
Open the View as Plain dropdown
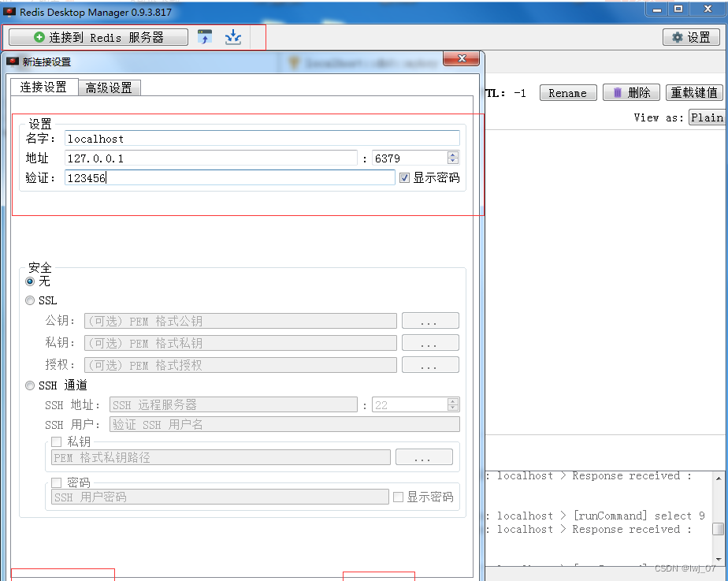coord(708,117)
